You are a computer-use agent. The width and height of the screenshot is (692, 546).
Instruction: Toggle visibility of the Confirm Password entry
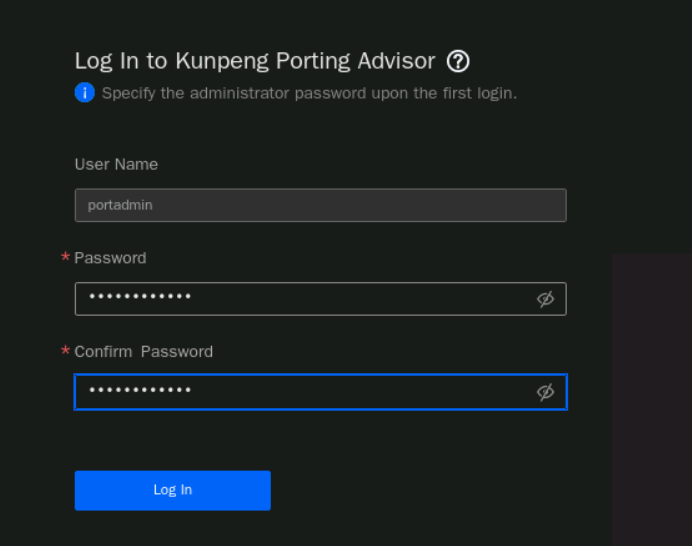pyautogui.click(x=545, y=392)
